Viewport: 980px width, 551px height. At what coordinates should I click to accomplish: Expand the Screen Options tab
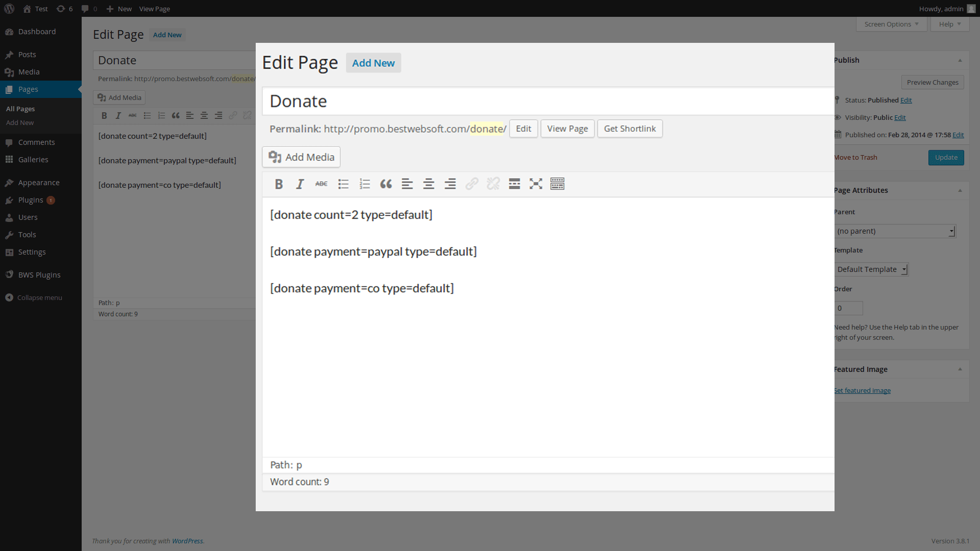(x=891, y=24)
